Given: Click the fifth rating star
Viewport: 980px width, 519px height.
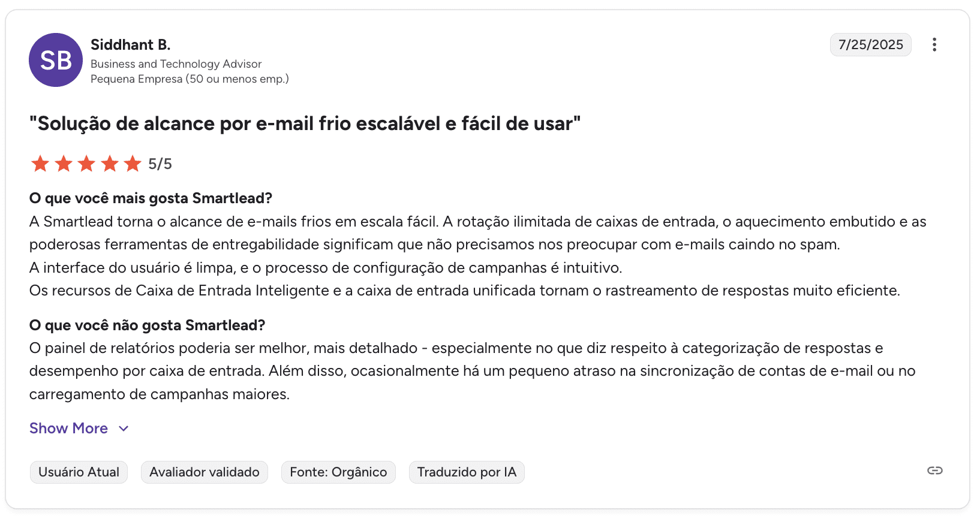Looking at the screenshot, I should [x=133, y=164].
